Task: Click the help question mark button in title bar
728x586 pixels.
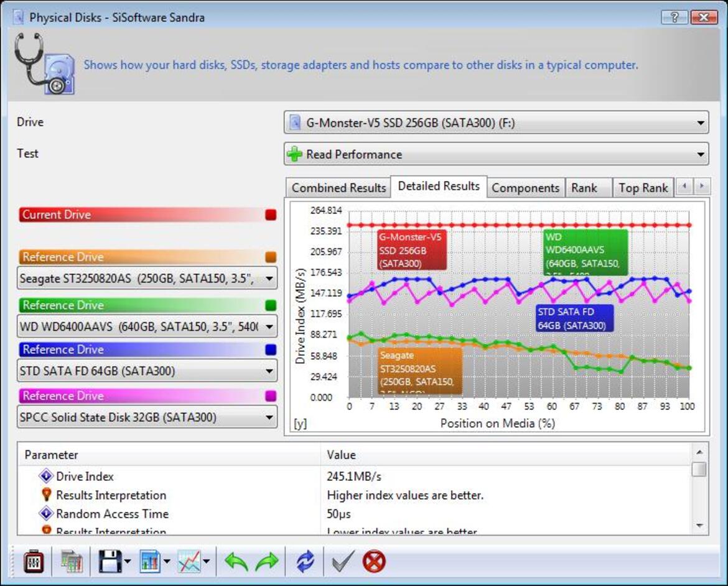Action: [674, 17]
